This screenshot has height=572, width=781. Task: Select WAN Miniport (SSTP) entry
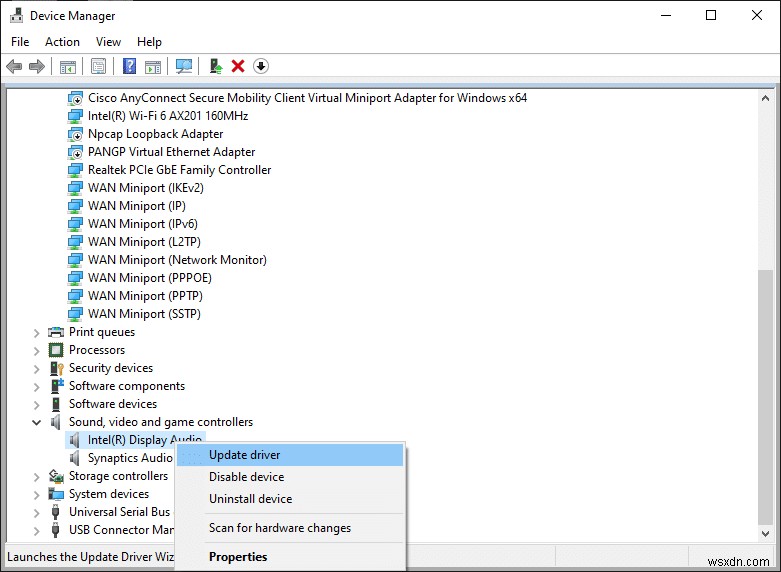point(144,313)
